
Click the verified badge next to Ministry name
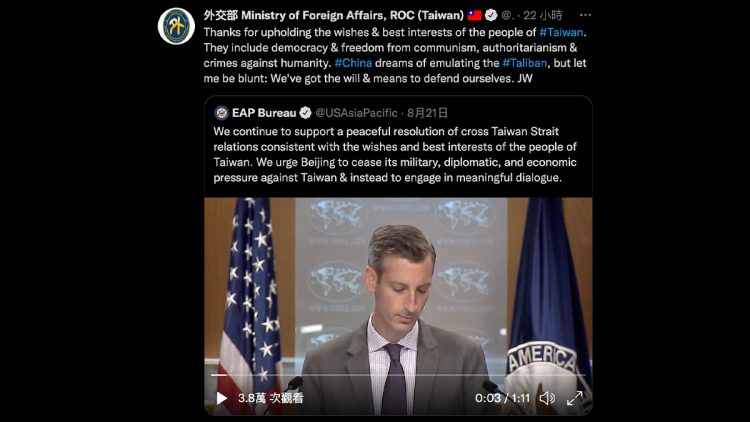[491, 15]
